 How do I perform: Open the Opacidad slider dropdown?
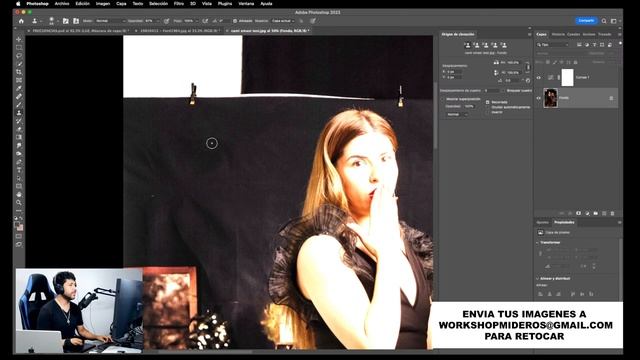pyautogui.click(x=158, y=21)
